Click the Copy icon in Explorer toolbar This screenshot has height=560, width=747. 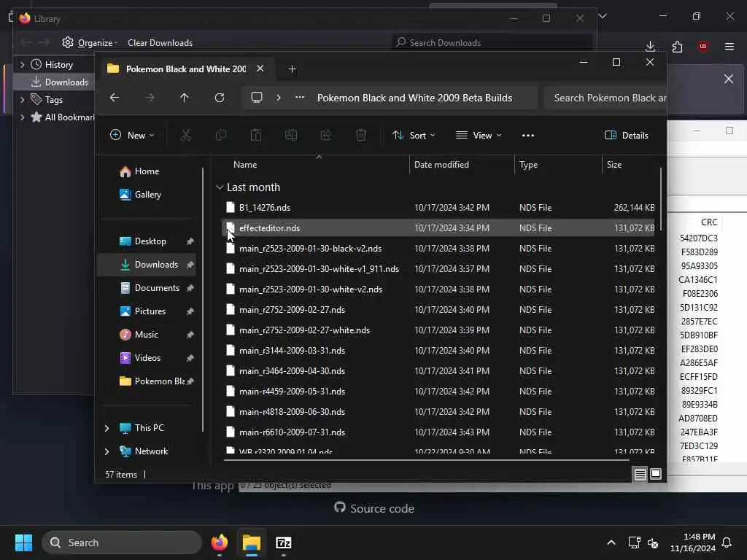tap(220, 135)
